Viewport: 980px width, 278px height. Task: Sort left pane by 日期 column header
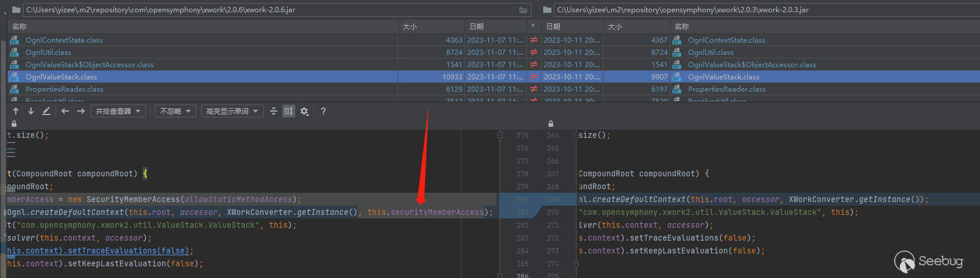tap(496, 26)
